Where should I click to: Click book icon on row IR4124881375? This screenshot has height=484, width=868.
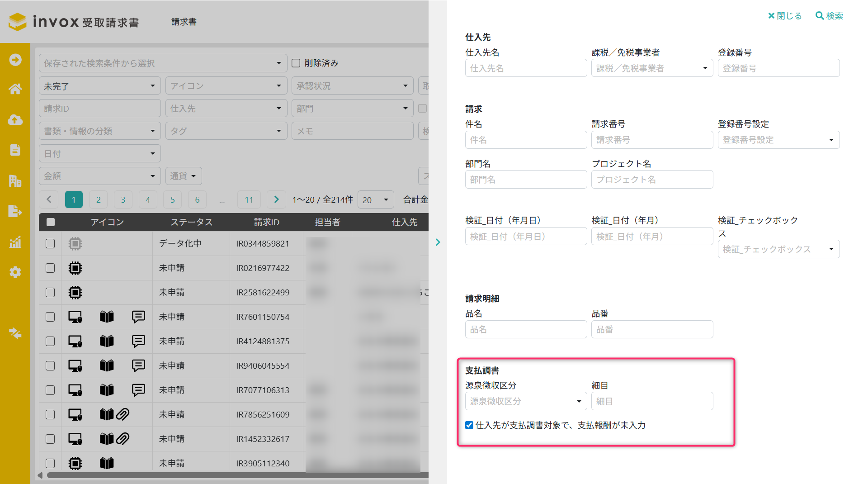pyautogui.click(x=107, y=341)
